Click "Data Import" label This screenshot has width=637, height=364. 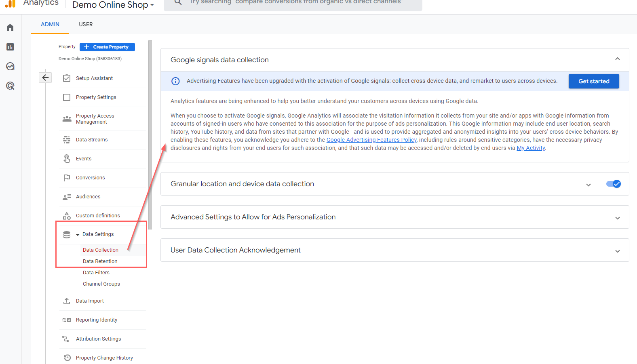[x=90, y=301]
